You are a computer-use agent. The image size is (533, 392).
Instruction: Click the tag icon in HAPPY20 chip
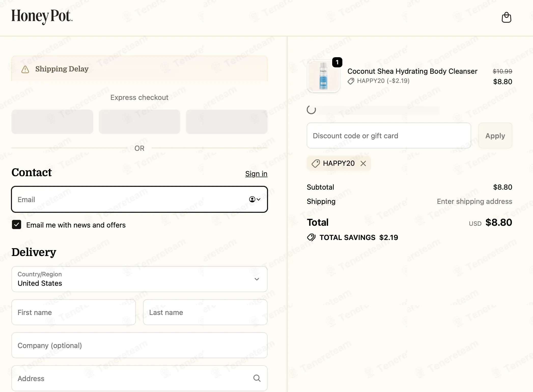click(x=316, y=163)
